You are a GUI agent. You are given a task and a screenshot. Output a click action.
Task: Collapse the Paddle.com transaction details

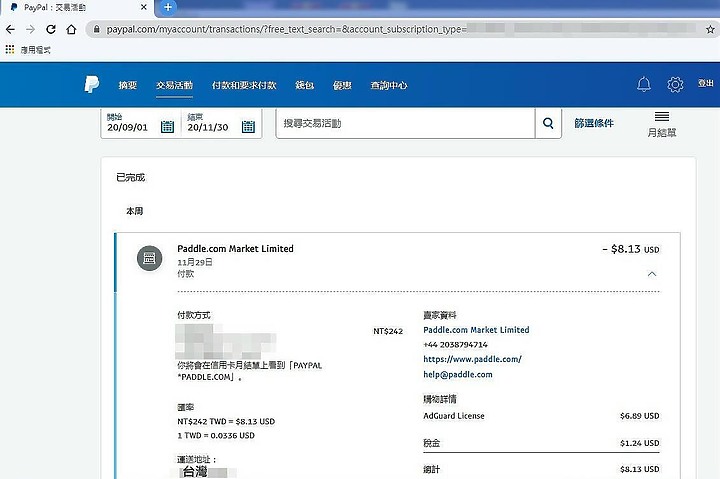coord(652,274)
